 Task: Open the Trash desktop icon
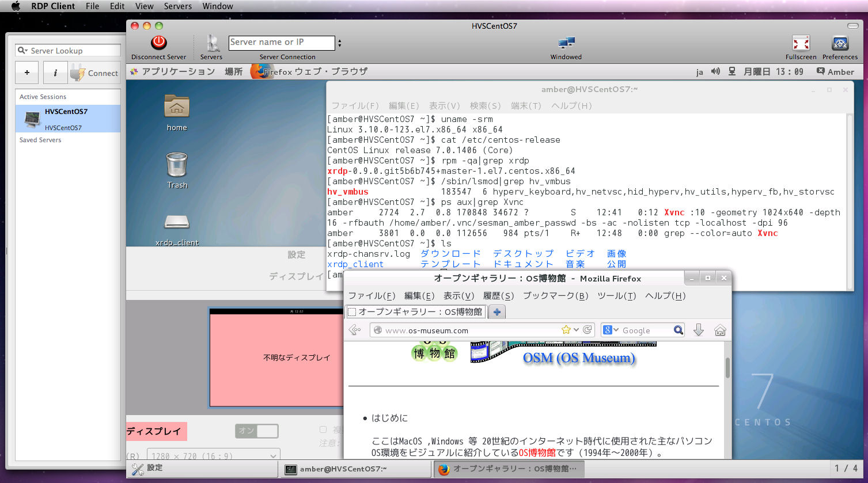177,170
